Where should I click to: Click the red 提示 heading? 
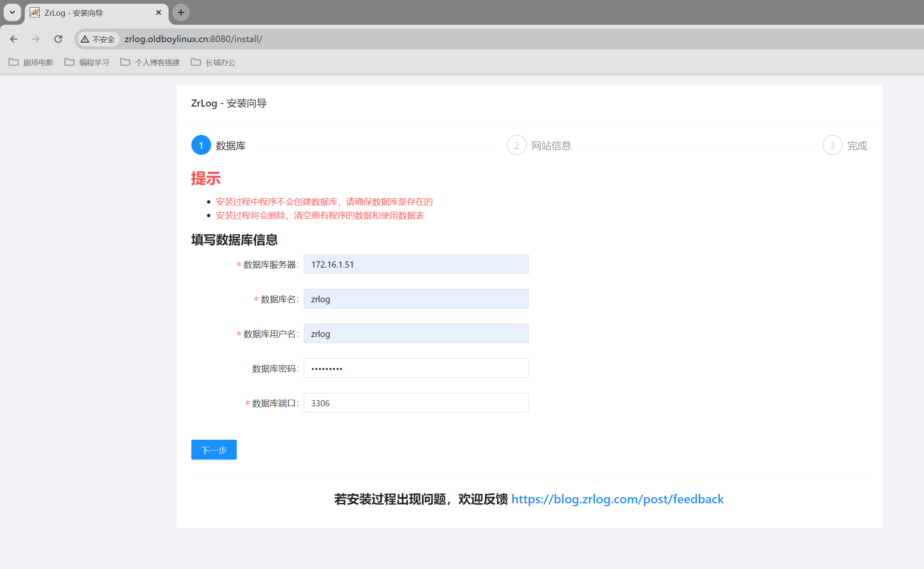(x=206, y=178)
